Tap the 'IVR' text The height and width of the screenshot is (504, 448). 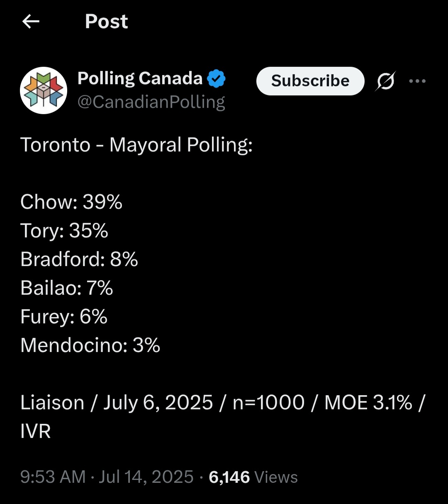coord(36,431)
